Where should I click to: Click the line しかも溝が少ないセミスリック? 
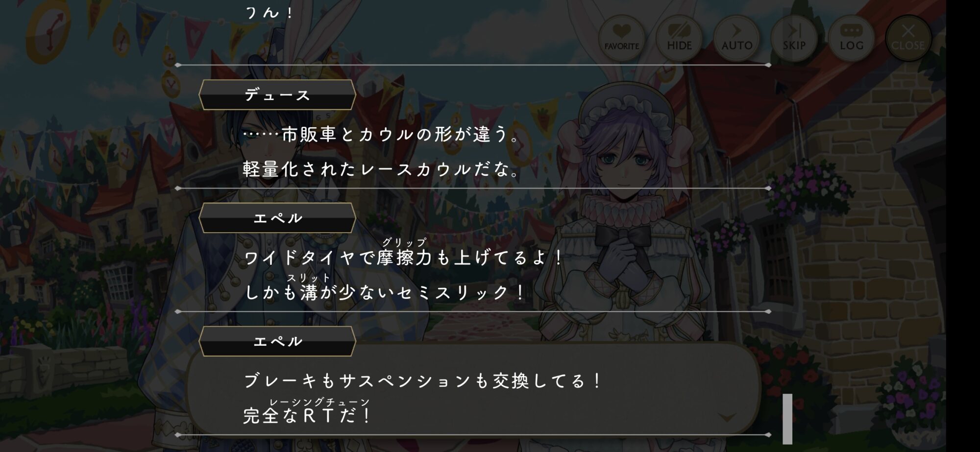pyautogui.click(x=385, y=292)
